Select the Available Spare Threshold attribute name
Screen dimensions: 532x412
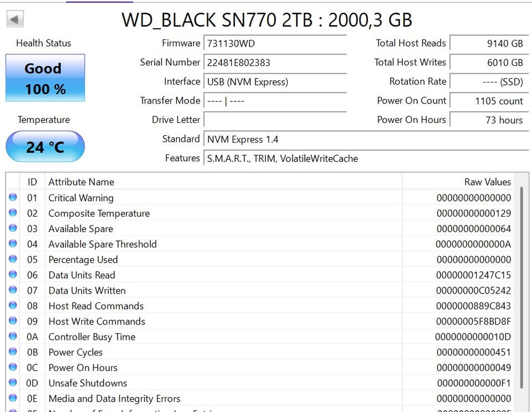tap(103, 244)
